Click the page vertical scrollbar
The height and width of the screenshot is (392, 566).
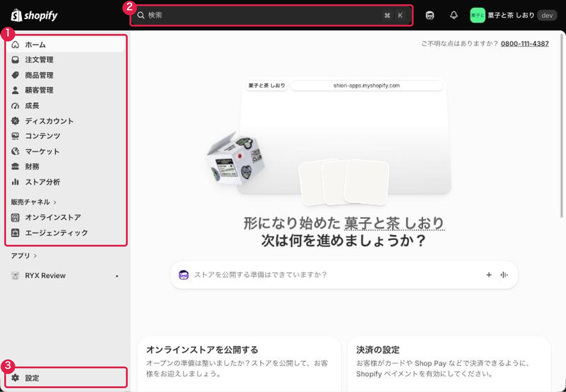tap(561, 126)
